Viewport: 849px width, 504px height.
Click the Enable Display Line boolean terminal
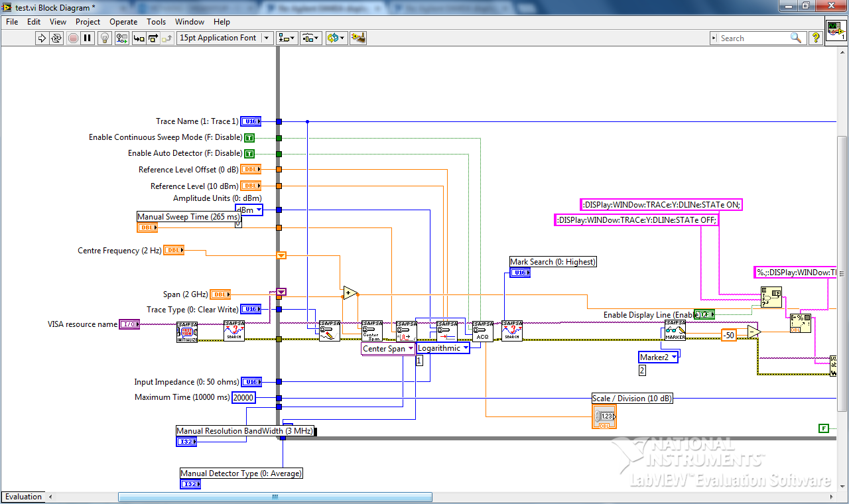(704, 314)
